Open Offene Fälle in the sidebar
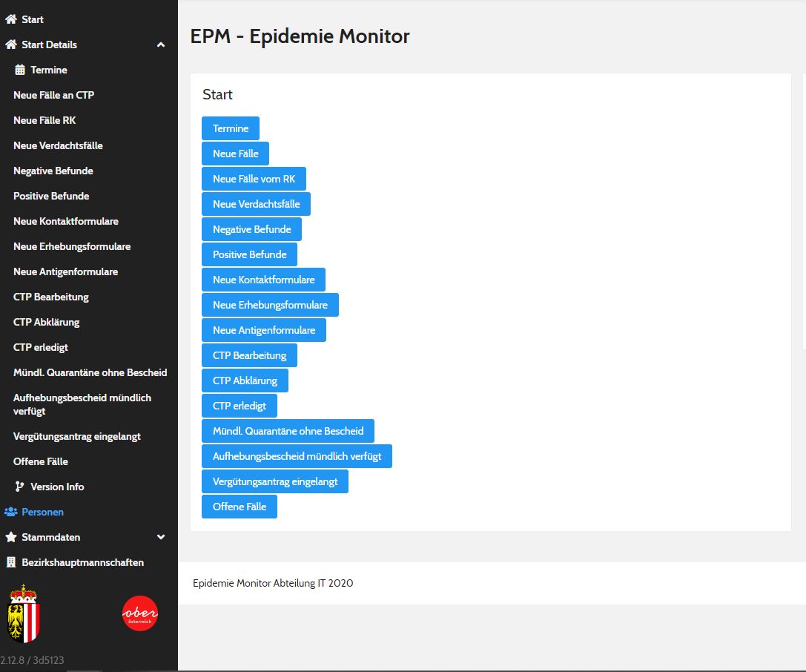Viewport: 806px width, 672px height. tap(41, 461)
